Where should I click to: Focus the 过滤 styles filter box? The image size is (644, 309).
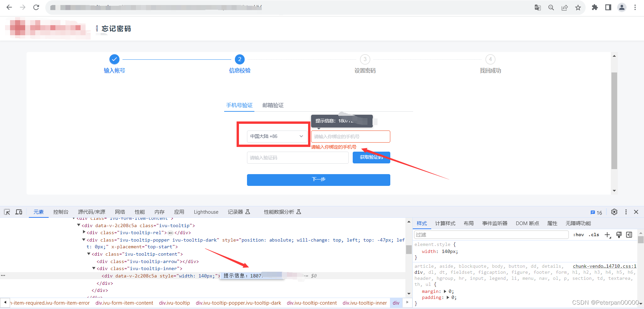491,235
